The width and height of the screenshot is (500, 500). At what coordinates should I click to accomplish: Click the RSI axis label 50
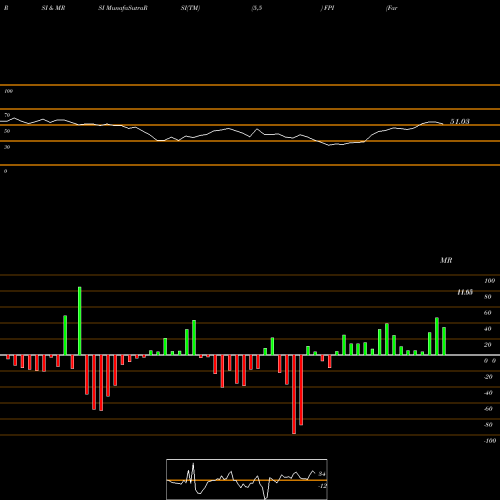click(x=7, y=131)
